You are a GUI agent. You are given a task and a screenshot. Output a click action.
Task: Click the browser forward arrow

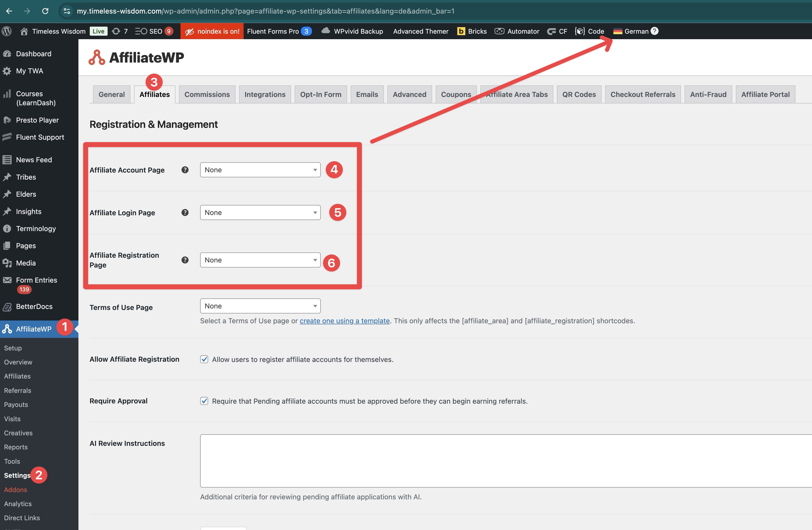tap(27, 11)
